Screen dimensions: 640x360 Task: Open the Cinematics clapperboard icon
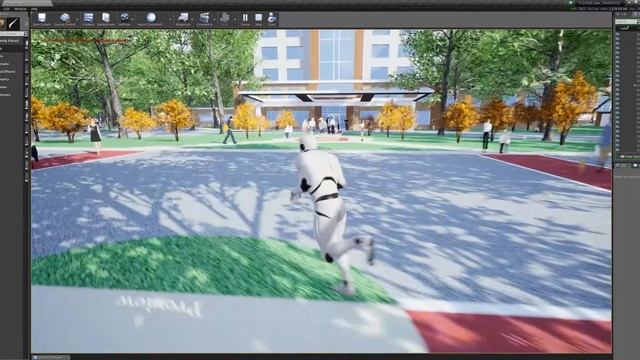click(x=204, y=19)
